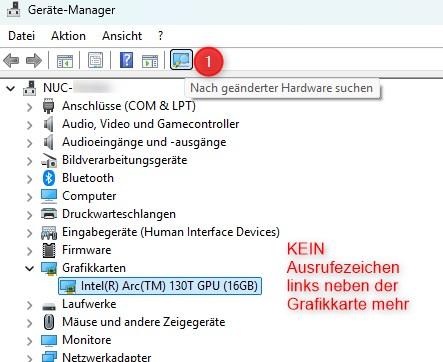This screenshot has height=362, width=443.
Task: Expand the Monitore node
Action: [x=30, y=341]
